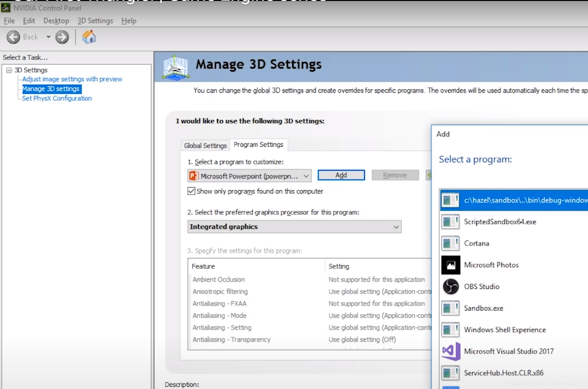The width and height of the screenshot is (588, 389).
Task: Click the Microsoft Visual Studio 2017 icon
Action: (x=450, y=351)
